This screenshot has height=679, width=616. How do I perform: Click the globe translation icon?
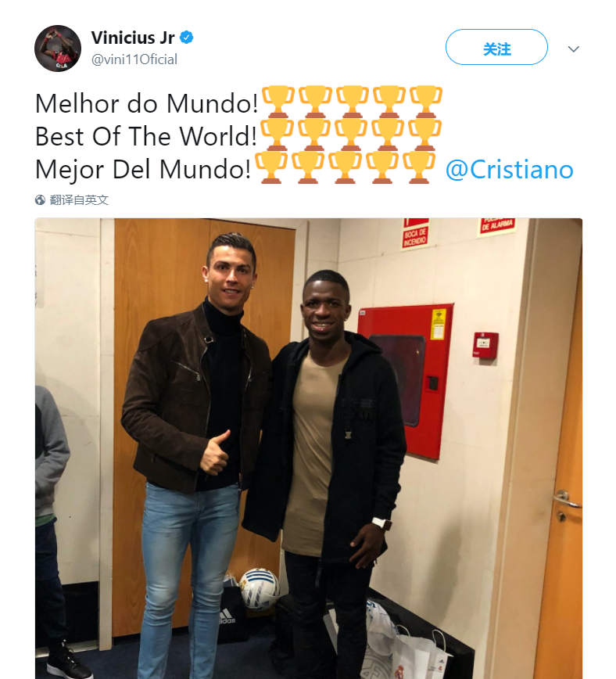[x=40, y=199]
